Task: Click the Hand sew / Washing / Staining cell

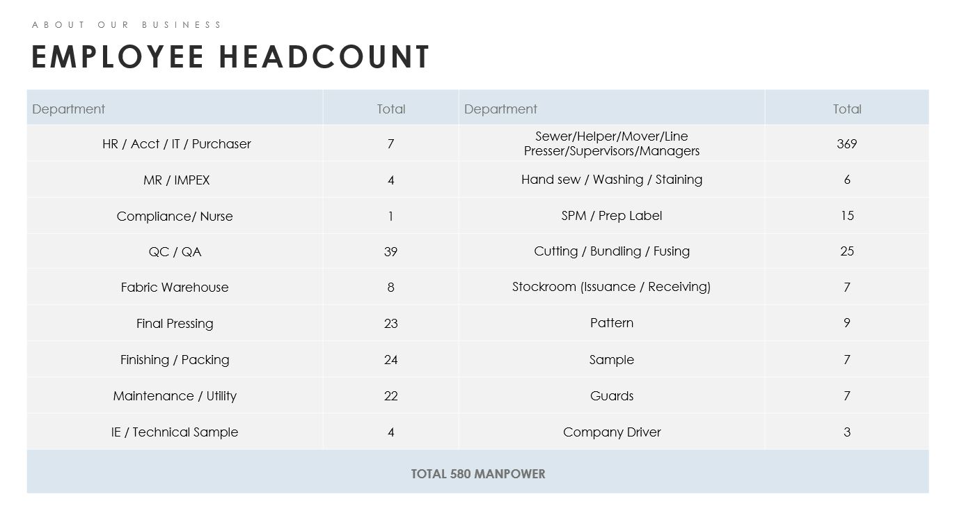Action: tap(611, 180)
